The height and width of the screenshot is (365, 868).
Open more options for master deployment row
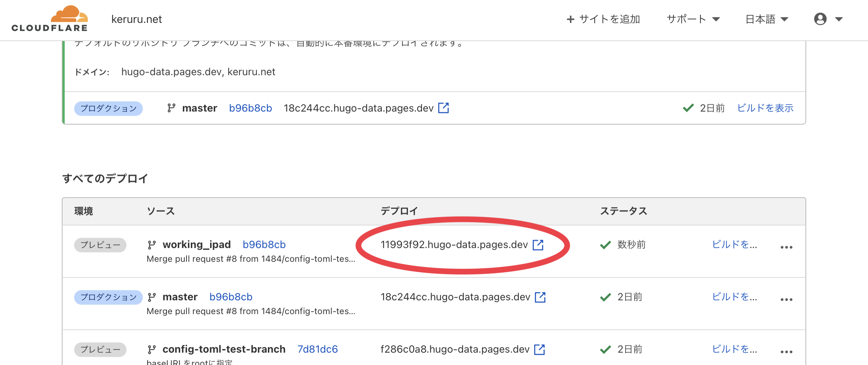pos(786,300)
